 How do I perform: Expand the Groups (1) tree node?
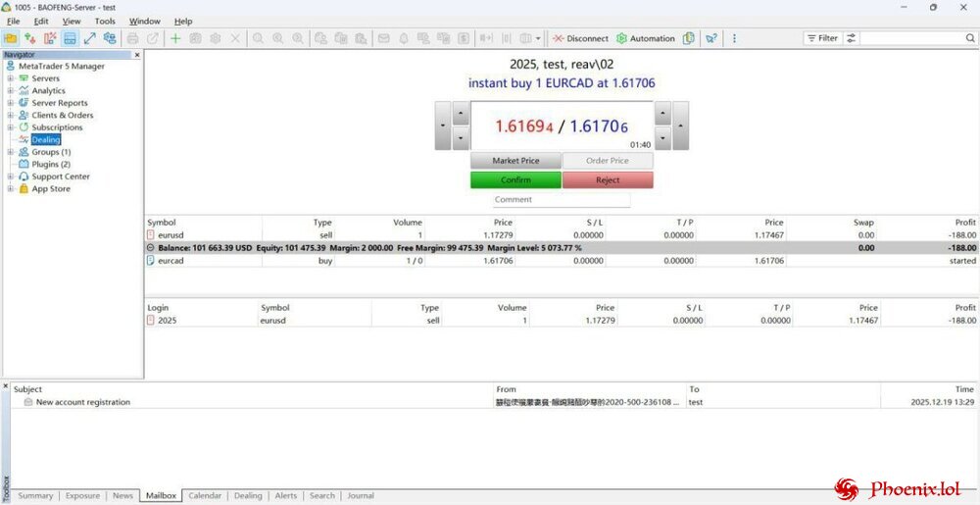tap(10, 152)
